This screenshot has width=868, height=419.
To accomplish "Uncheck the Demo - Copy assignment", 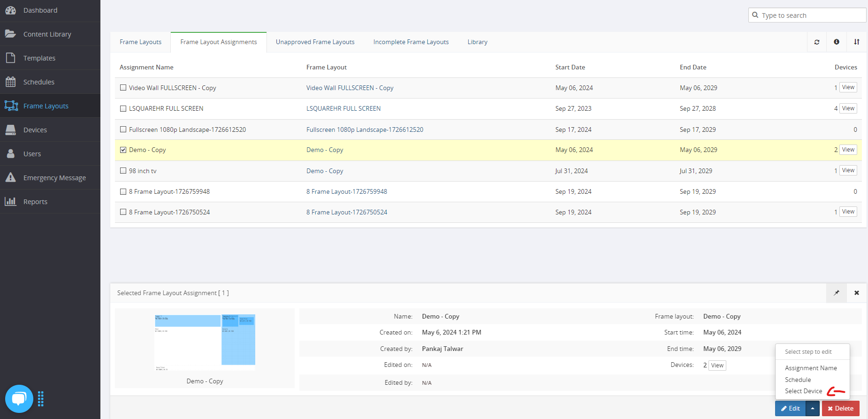I will click(x=123, y=150).
